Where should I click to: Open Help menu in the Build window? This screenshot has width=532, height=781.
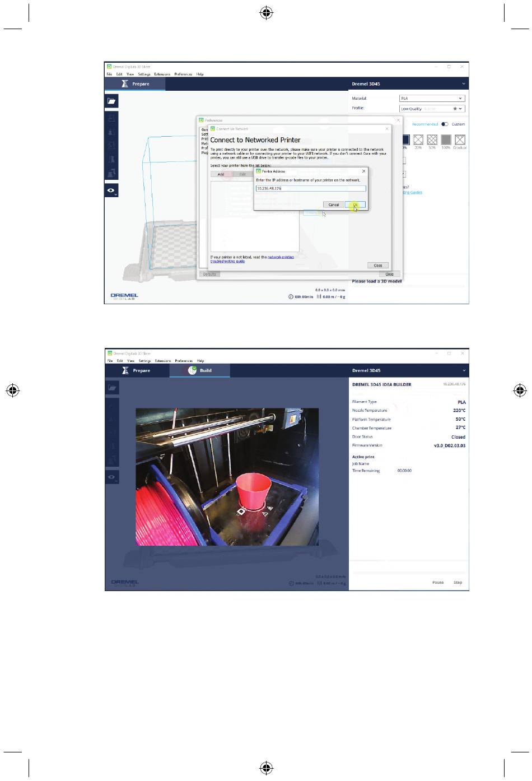pos(200,361)
